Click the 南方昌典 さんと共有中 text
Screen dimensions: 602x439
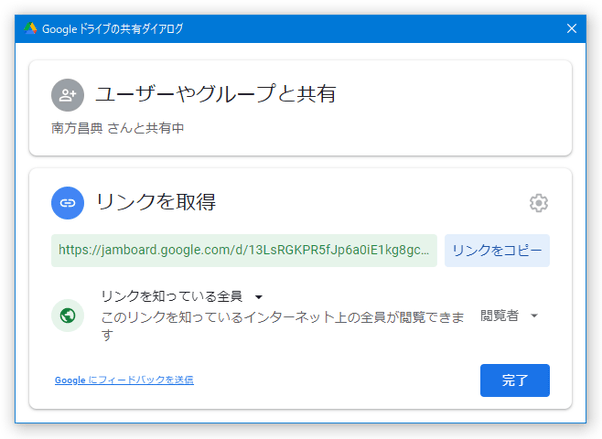pos(117,128)
